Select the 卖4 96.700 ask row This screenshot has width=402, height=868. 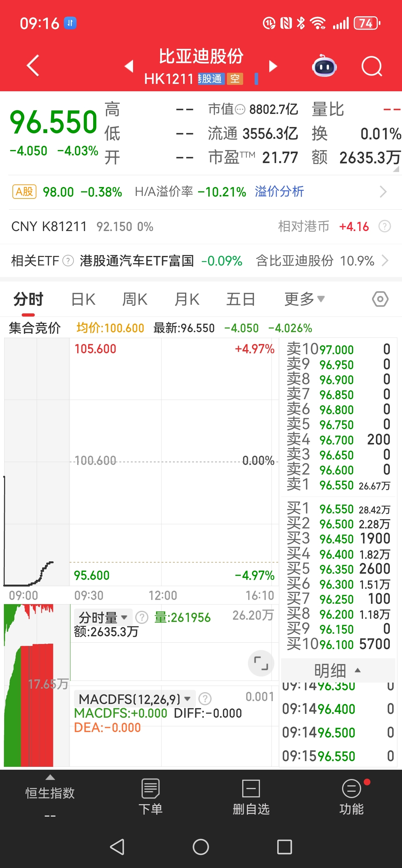point(338,440)
